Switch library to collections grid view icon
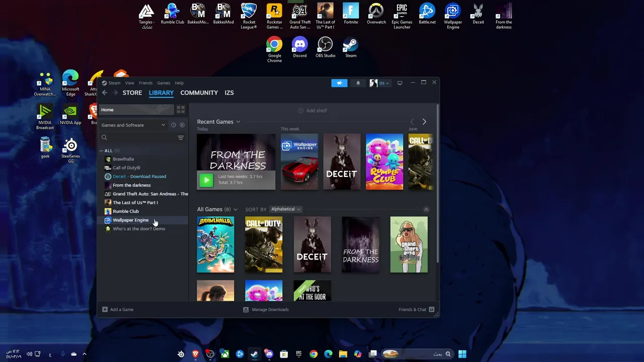The width and height of the screenshot is (644, 362). 181,110
